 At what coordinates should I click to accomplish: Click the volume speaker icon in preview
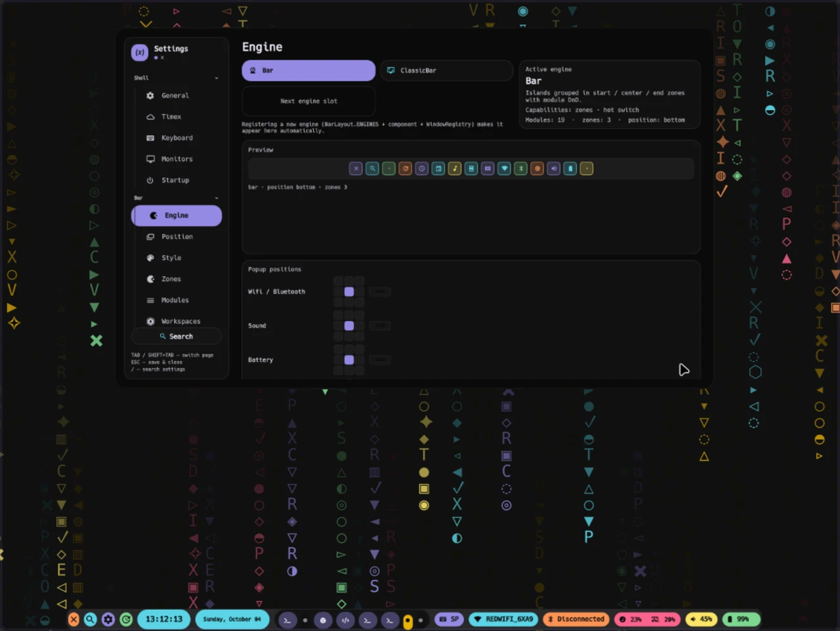(x=554, y=169)
